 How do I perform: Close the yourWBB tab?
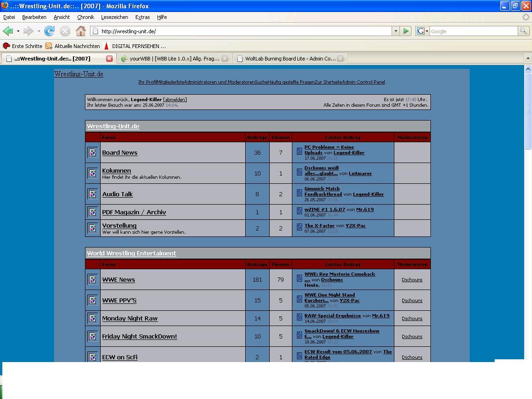225,59
